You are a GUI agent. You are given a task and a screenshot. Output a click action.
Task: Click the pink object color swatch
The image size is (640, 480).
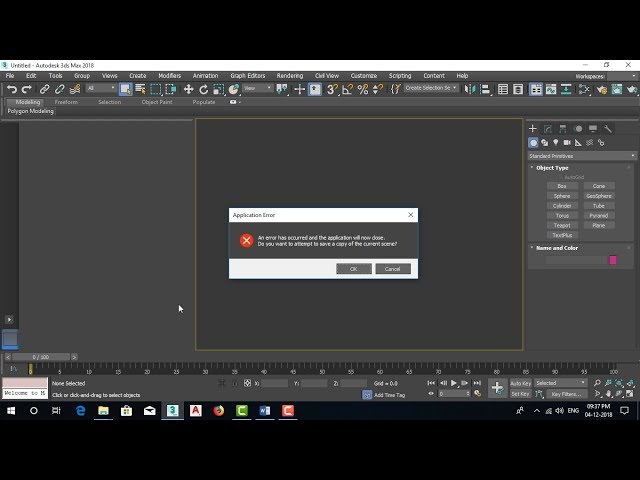(613, 260)
